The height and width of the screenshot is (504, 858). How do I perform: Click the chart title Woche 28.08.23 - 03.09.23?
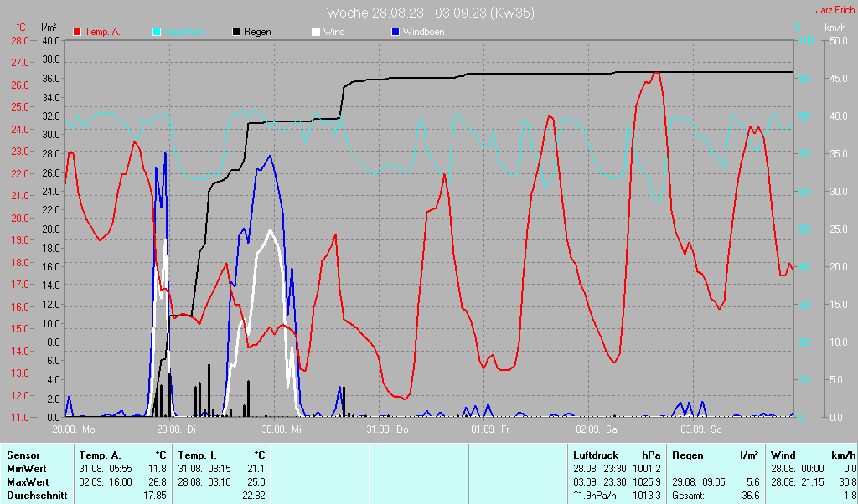point(430,13)
